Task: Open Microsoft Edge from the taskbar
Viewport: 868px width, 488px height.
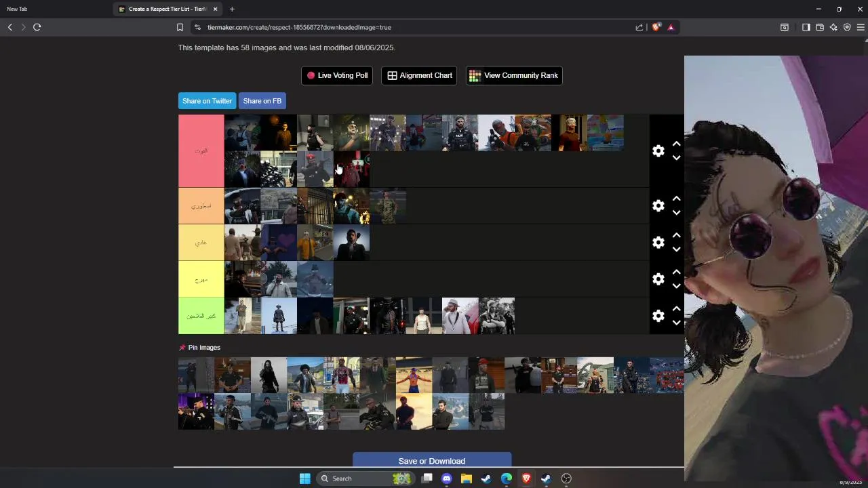Action: (x=507, y=479)
